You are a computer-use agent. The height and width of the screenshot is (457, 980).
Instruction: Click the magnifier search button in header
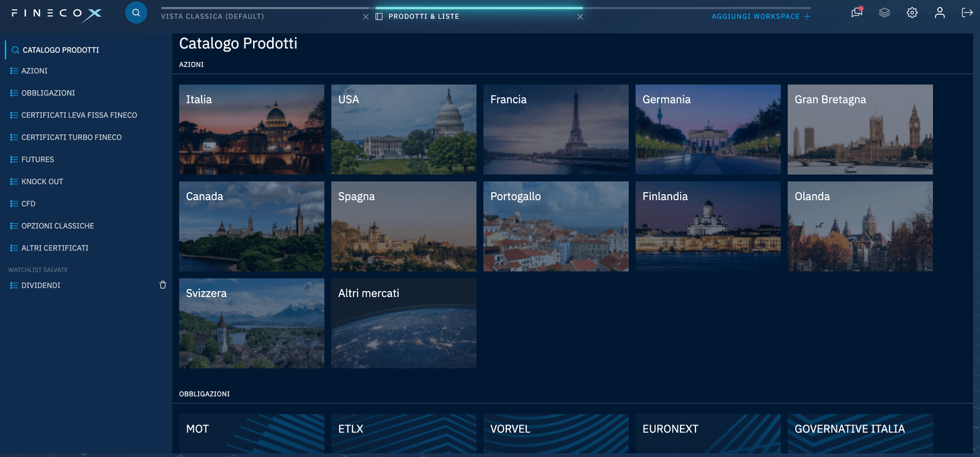(136, 13)
